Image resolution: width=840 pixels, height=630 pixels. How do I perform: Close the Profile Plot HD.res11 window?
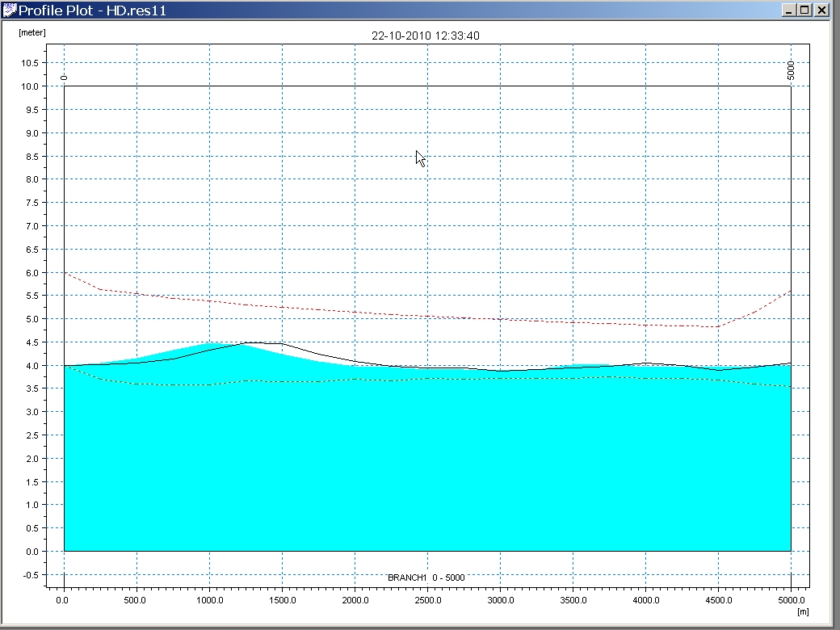[821, 10]
